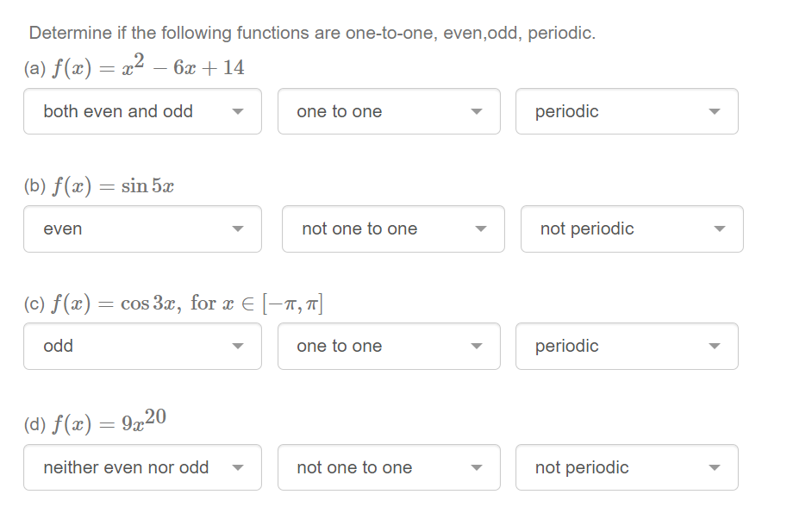Viewport: 787px width, 532px height.
Task: Open the 'neither even nor odd' dropdown for part (d)
Action: coord(142,467)
